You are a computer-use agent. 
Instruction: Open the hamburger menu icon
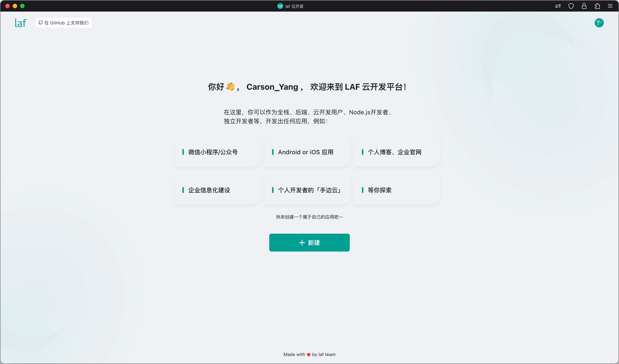tap(610, 6)
